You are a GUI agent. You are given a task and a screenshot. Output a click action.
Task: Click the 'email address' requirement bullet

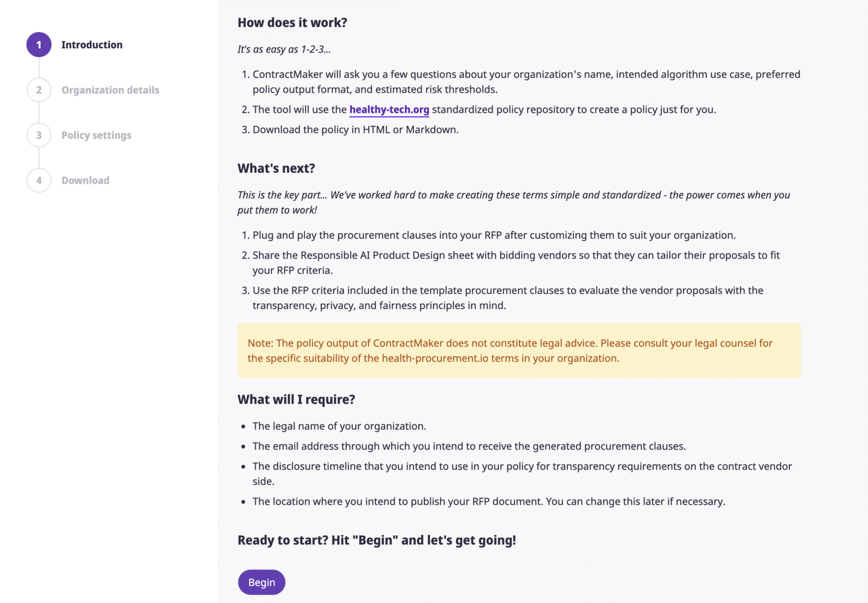(x=469, y=446)
